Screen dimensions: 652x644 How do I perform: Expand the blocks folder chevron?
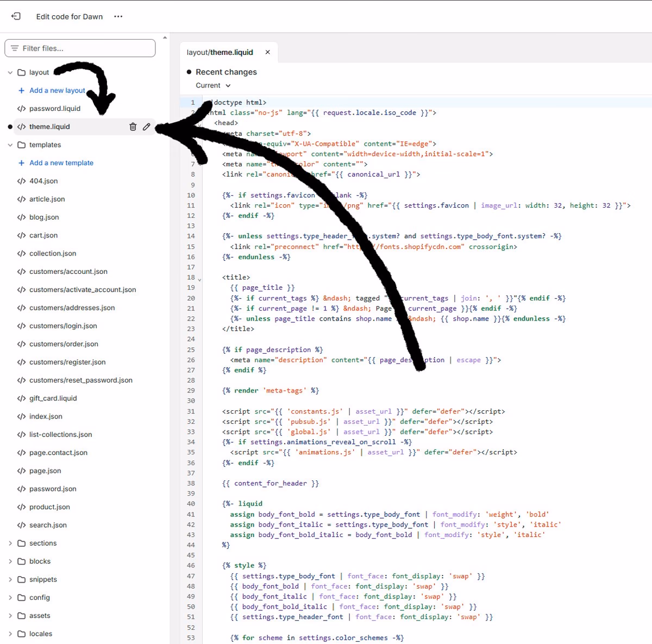click(10, 561)
